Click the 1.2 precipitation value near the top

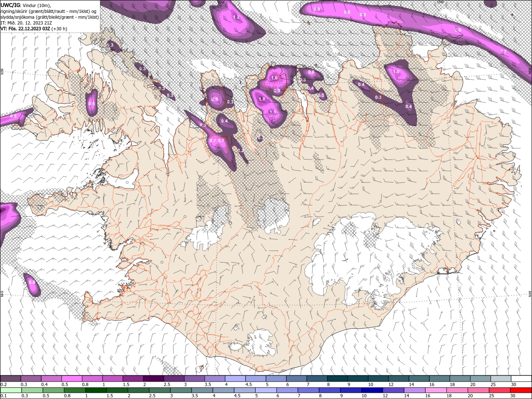pos(236,17)
